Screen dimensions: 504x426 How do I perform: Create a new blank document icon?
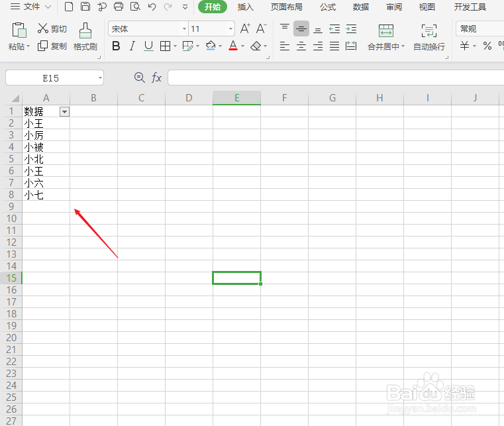pos(69,7)
